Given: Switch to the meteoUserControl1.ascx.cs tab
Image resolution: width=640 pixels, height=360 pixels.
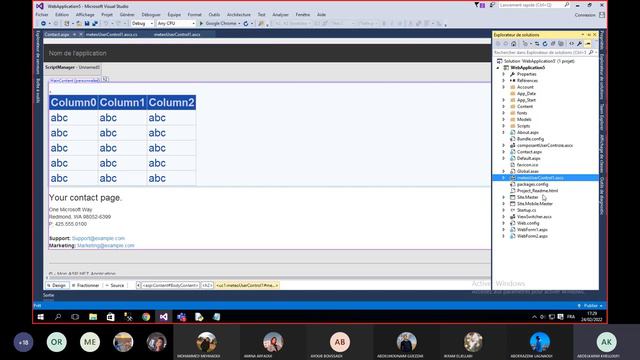Looking at the screenshot, I should pos(111,35).
